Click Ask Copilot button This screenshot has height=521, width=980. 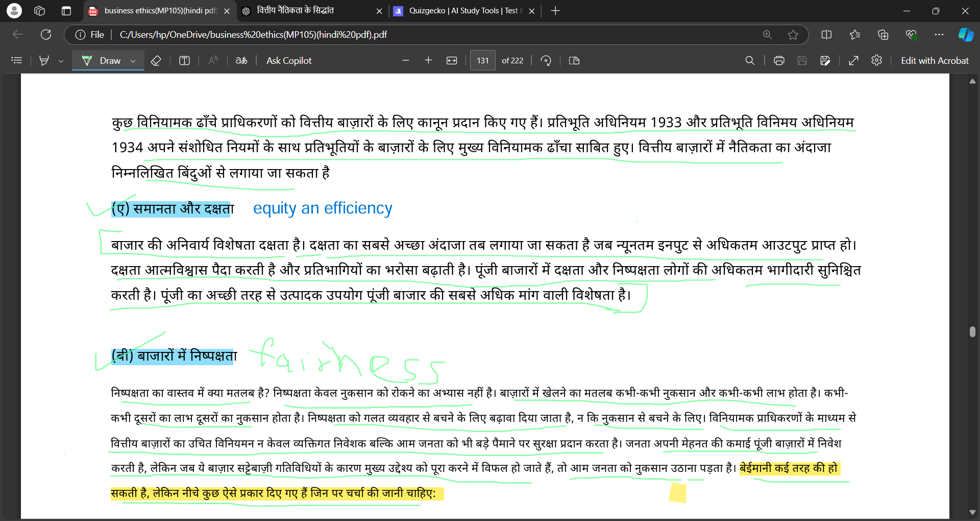(289, 60)
